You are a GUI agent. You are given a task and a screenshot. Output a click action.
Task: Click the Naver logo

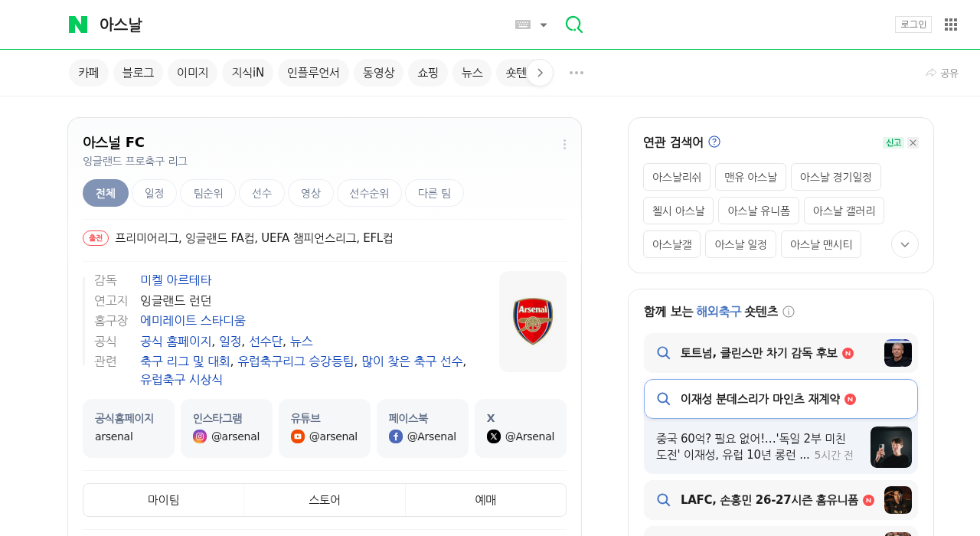[77, 24]
